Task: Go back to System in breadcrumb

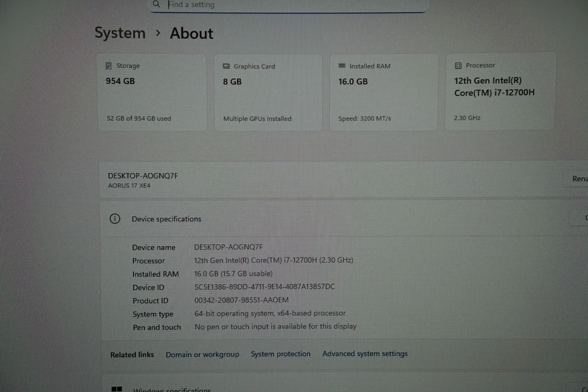Action: pos(120,33)
